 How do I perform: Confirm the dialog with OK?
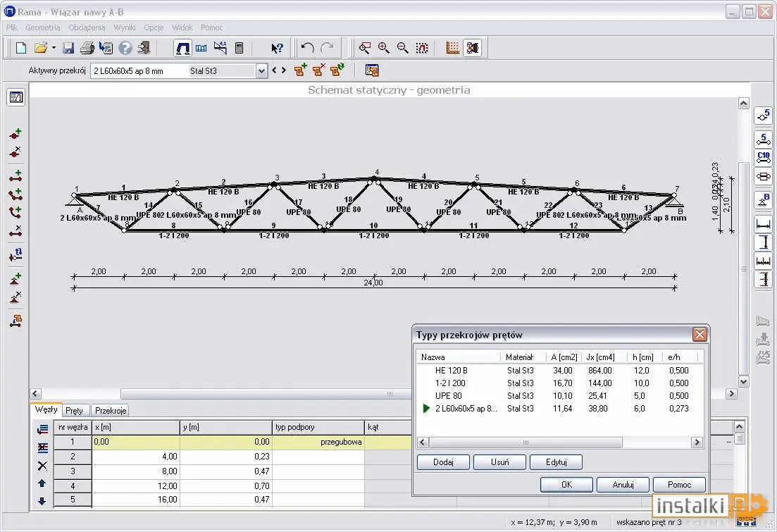566,484
